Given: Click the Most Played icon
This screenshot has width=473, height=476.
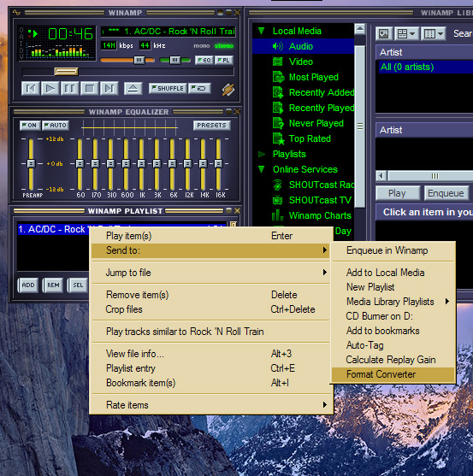Looking at the screenshot, I should coord(278,77).
